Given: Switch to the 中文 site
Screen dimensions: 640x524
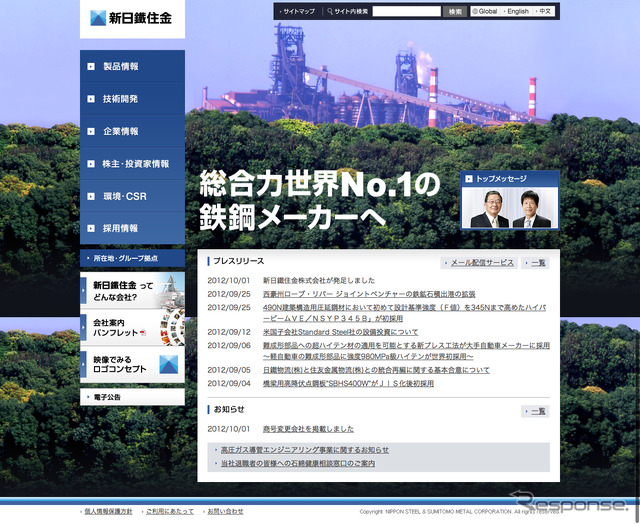Looking at the screenshot, I should click(x=544, y=11).
